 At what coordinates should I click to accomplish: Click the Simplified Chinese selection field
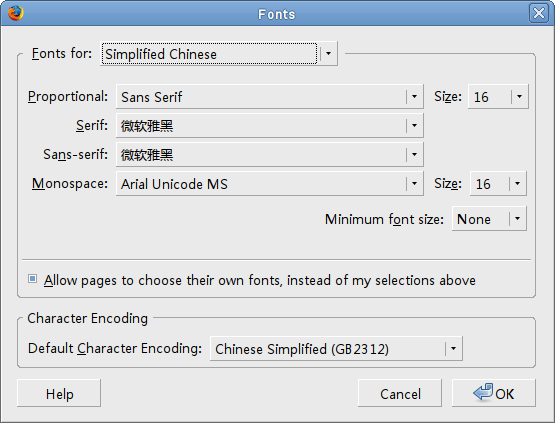pyautogui.click(x=210, y=54)
